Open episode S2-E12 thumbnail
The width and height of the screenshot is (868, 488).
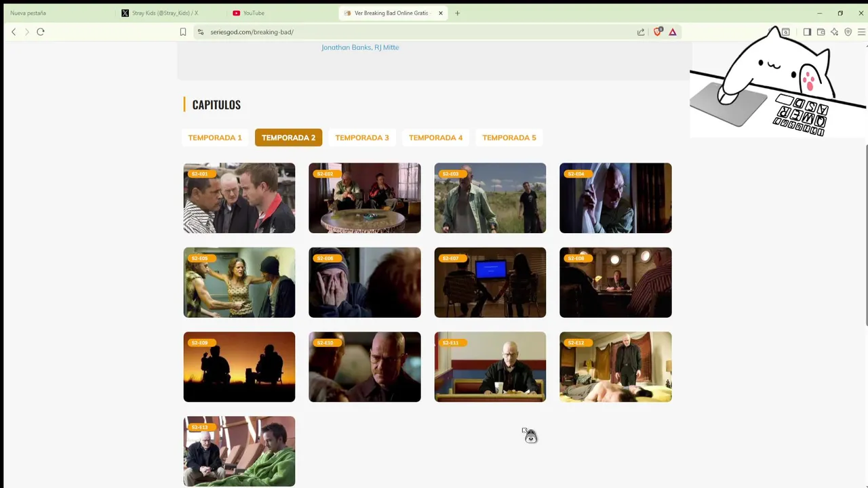[x=616, y=367]
